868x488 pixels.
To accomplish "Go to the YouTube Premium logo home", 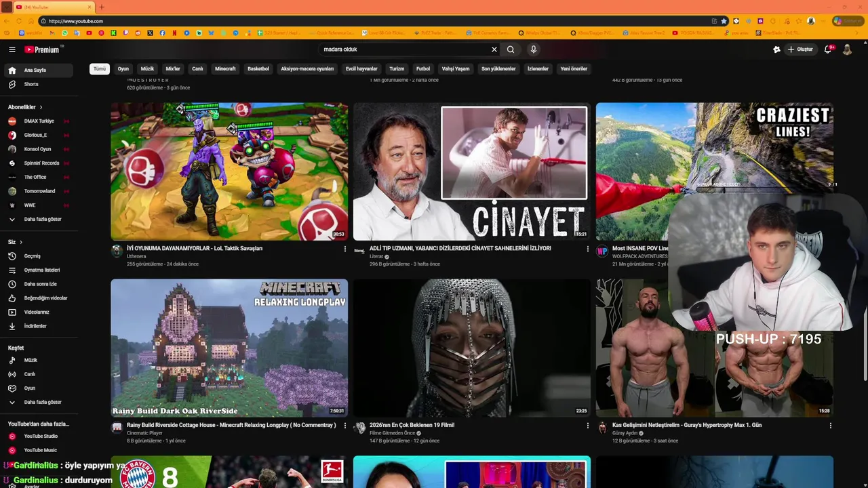I will [43, 49].
